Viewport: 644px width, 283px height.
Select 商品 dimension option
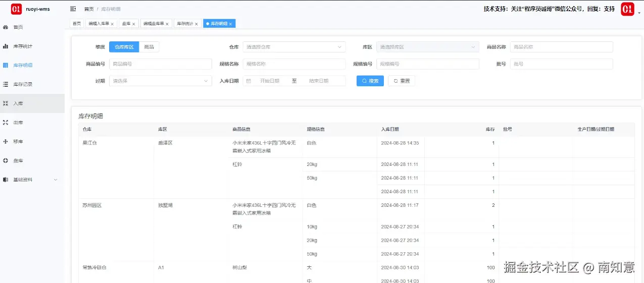(x=149, y=47)
